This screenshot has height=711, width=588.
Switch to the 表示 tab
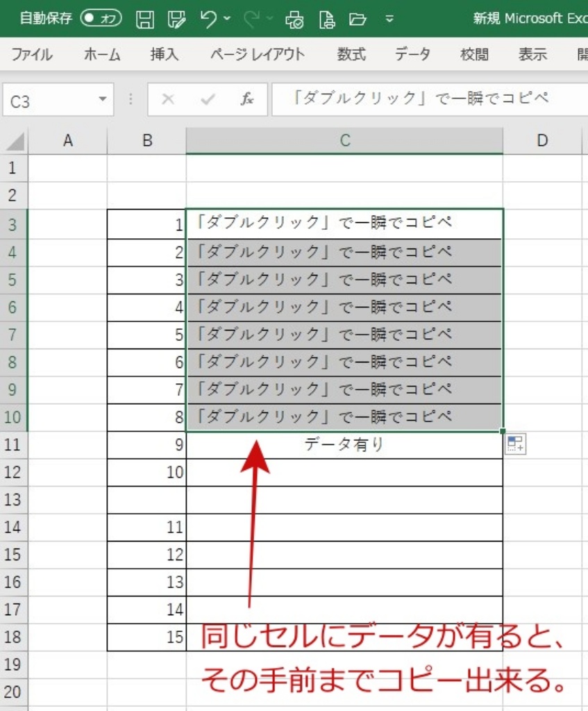[x=532, y=54]
